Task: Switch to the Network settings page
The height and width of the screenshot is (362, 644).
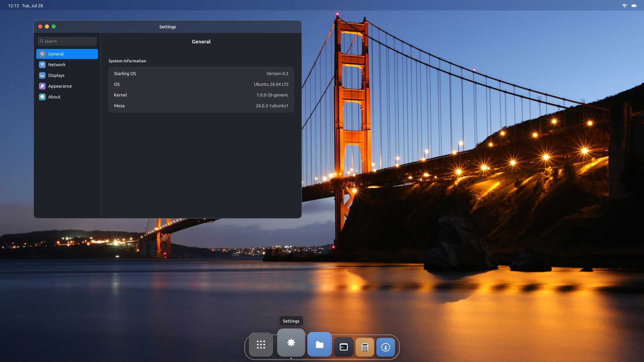Action: (x=67, y=65)
